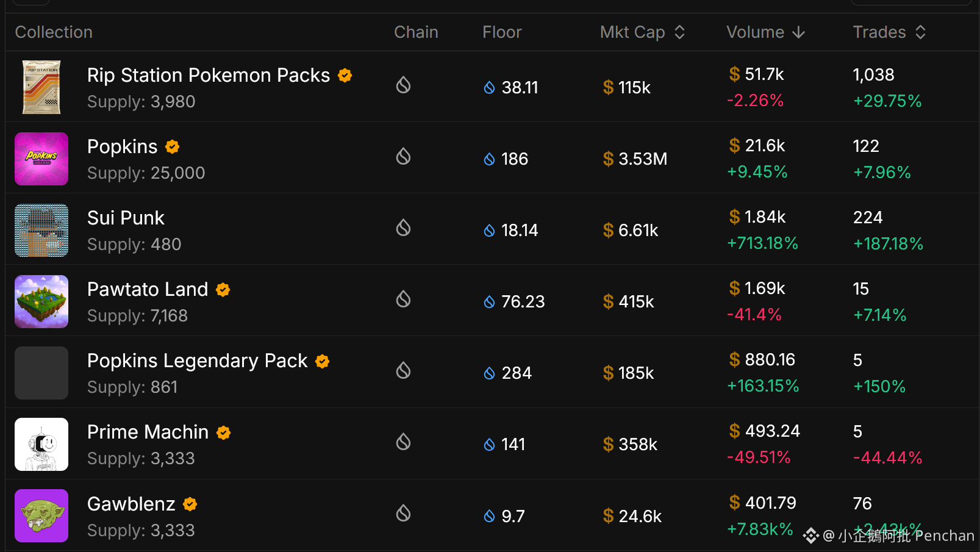This screenshot has width=980, height=552.
Task: Click the $51.7k volume value
Action: [756, 74]
